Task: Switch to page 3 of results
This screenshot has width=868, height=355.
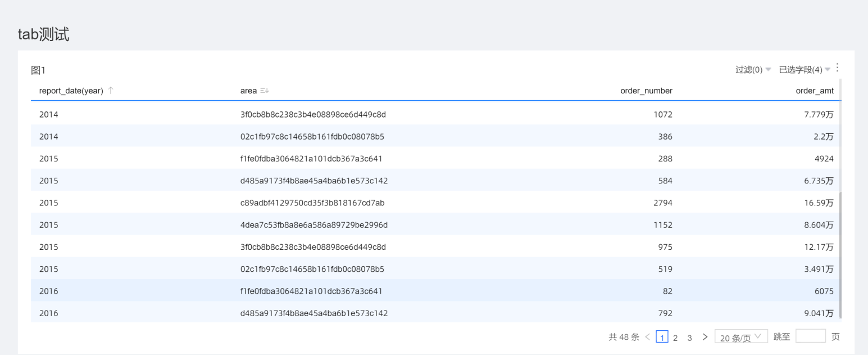Action: click(x=689, y=338)
